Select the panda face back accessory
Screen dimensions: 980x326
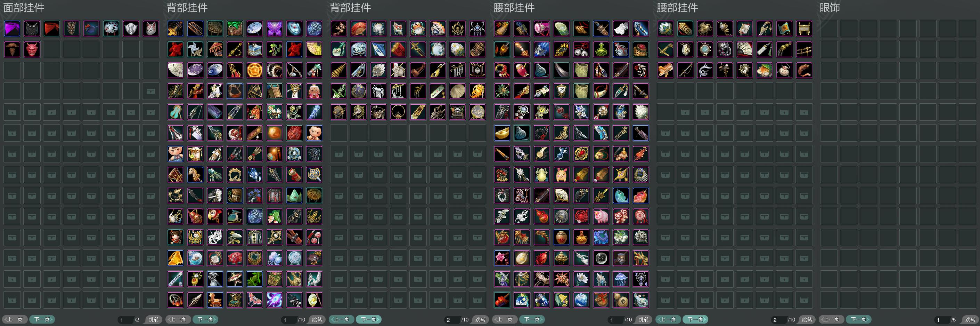pos(457,112)
